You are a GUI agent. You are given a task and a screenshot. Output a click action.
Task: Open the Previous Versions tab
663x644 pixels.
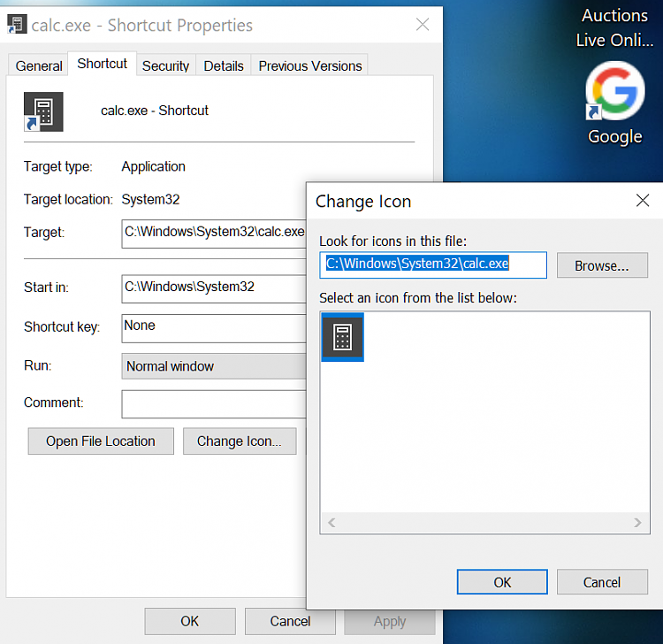point(310,66)
